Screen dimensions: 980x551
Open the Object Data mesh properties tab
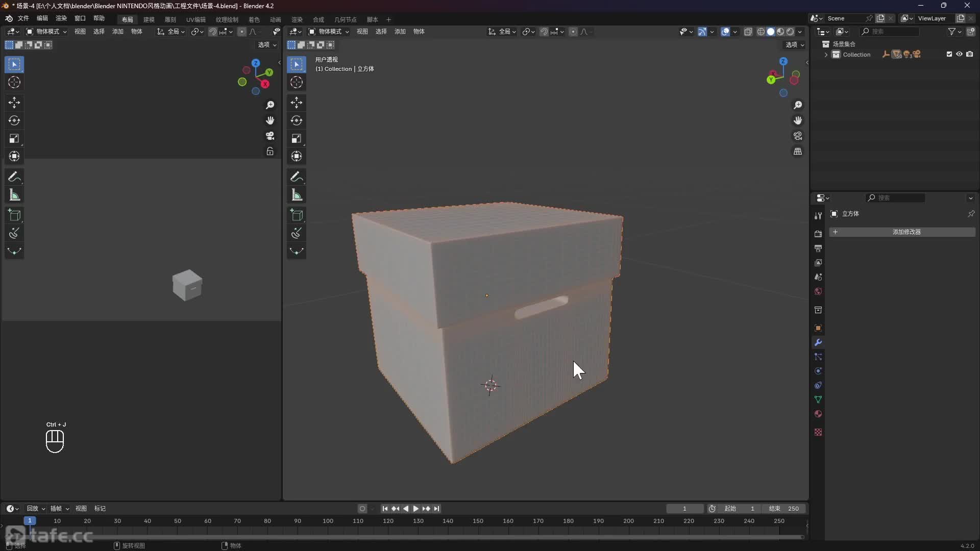coord(818,399)
